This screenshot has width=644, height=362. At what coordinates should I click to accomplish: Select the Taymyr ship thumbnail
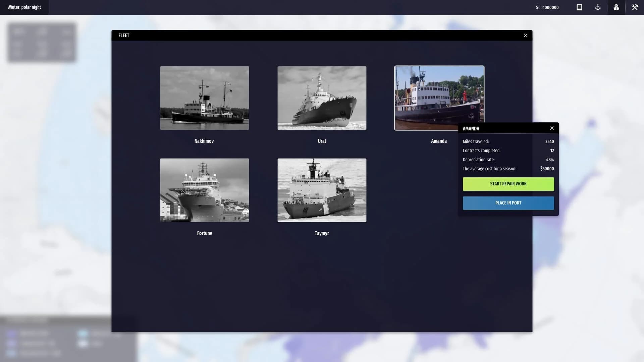(x=322, y=190)
